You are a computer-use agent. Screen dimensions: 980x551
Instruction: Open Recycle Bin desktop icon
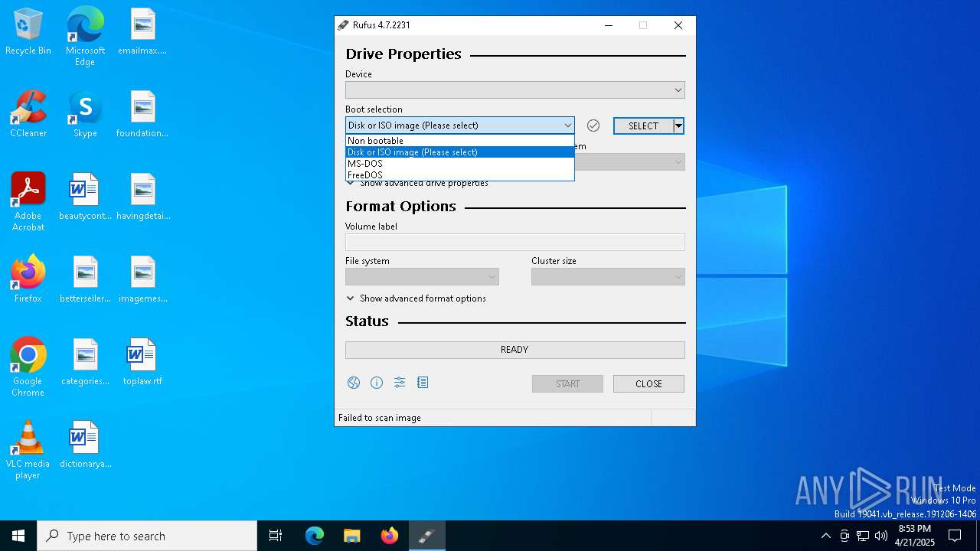coord(28,32)
